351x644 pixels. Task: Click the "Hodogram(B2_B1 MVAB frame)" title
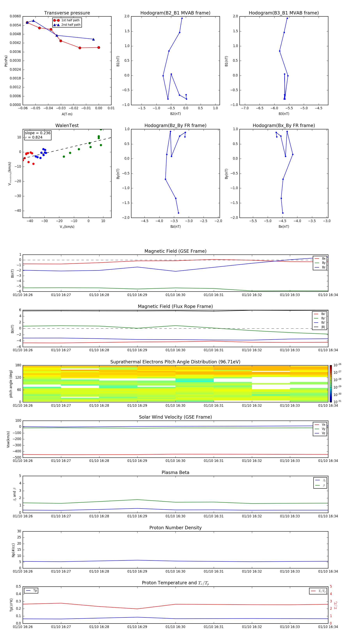point(175,13)
